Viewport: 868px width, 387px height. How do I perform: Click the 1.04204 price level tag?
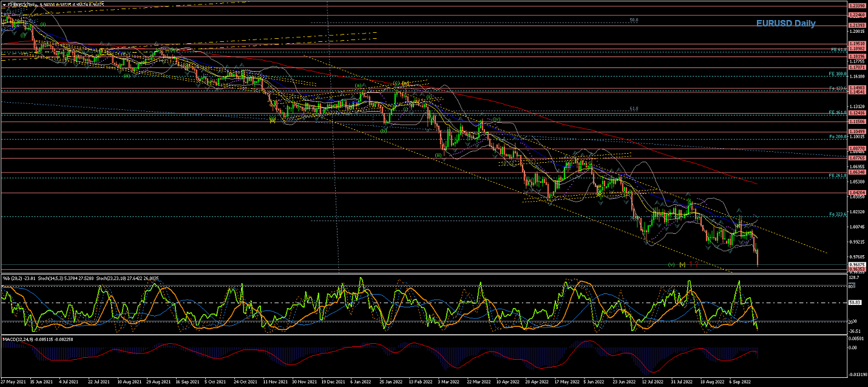[856, 193]
